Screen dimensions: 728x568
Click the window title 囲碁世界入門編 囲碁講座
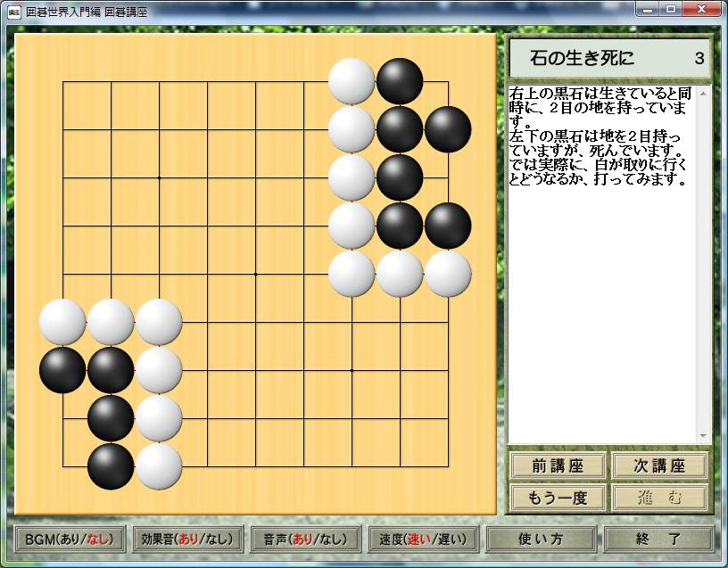pos(87,12)
